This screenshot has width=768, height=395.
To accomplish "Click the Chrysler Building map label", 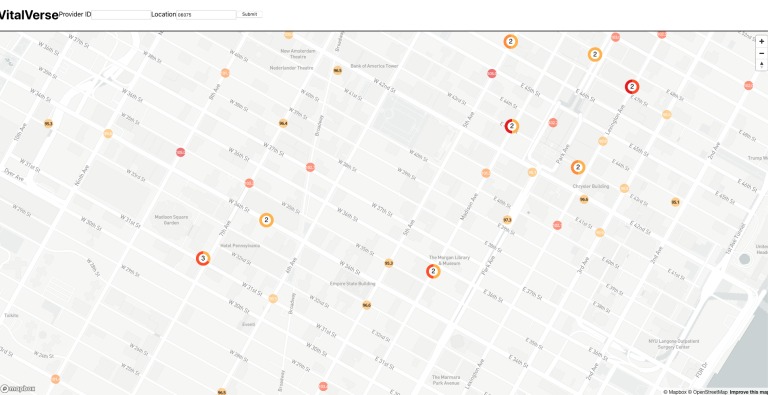I will pos(591,186).
